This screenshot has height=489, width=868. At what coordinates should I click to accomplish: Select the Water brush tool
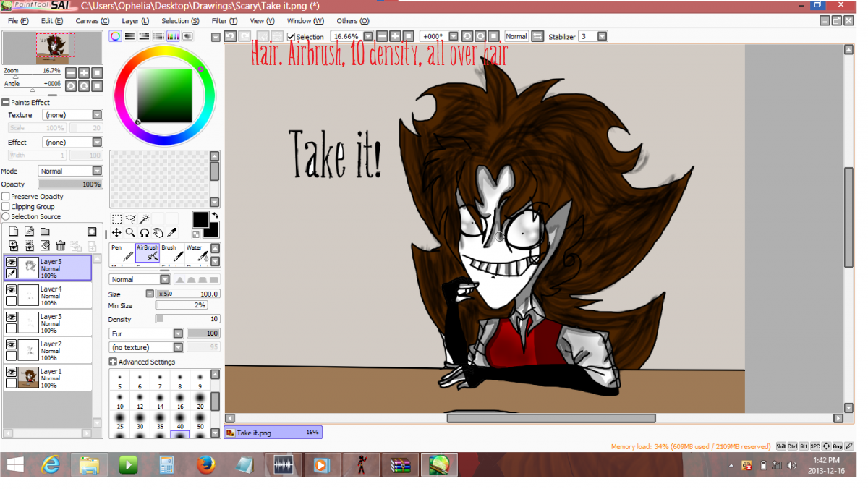click(x=196, y=252)
